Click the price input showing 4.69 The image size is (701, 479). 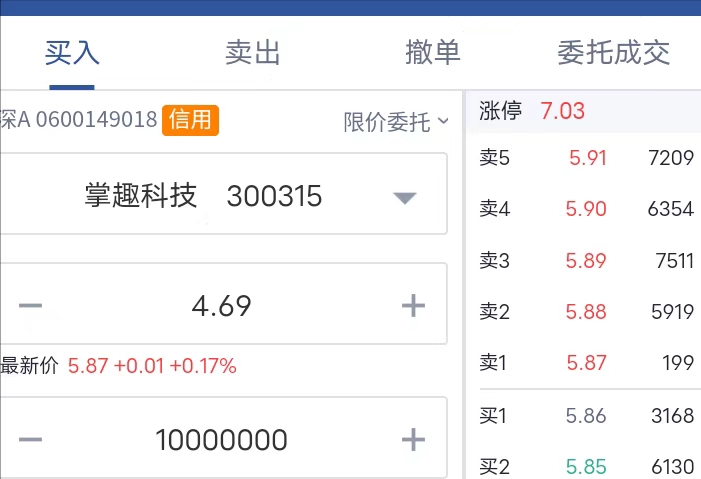click(x=222, y=306)
